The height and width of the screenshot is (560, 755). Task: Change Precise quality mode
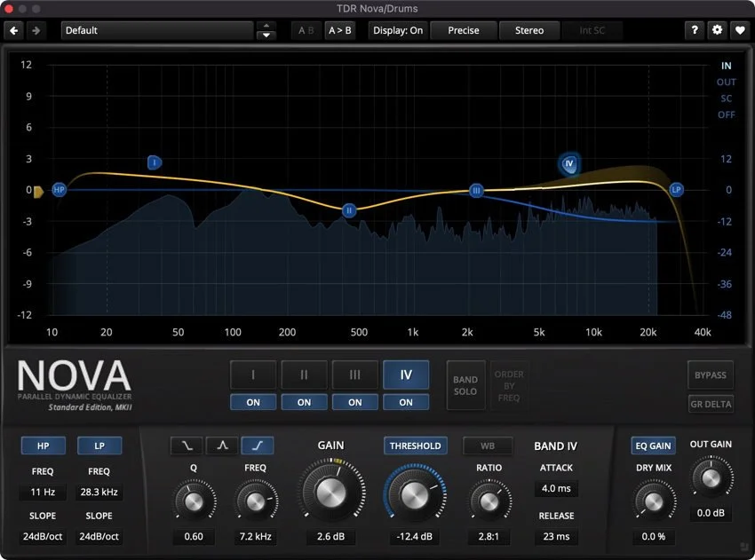click(x=463, y=30)
